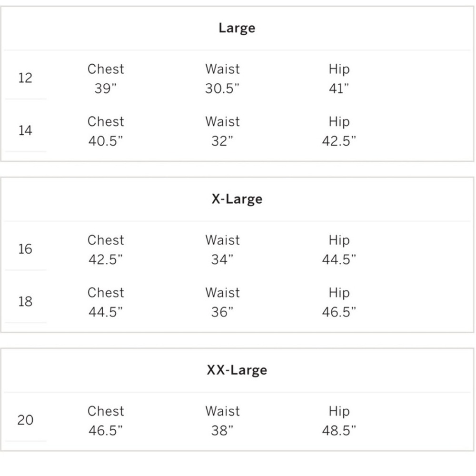The width and height of the screenshot is (476, 476).
Task: Click the 32" waist value for size 14
Action: tap(222, 141)
